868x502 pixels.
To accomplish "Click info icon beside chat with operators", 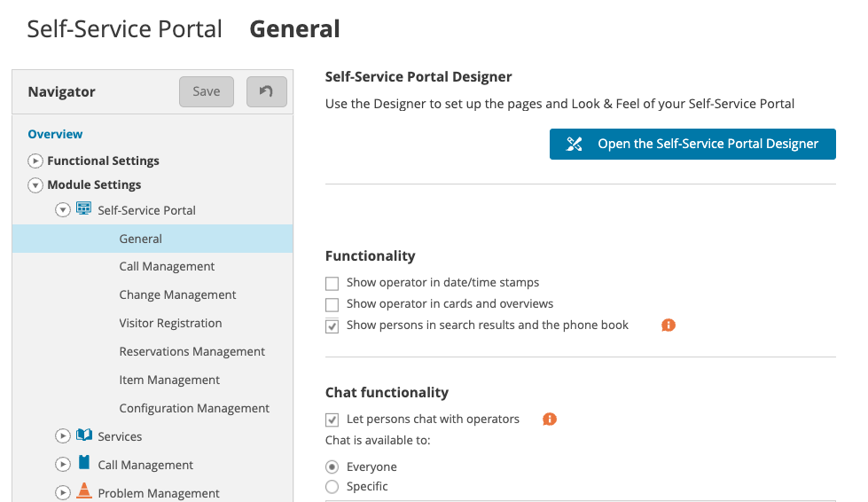I will 550,419.
